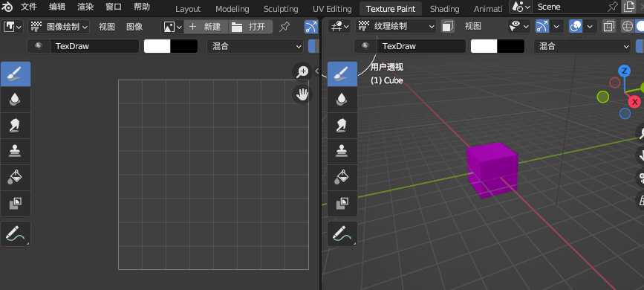Open the 帮助 menu
Screen dimensions: 644x290
(x=142, y=7)
